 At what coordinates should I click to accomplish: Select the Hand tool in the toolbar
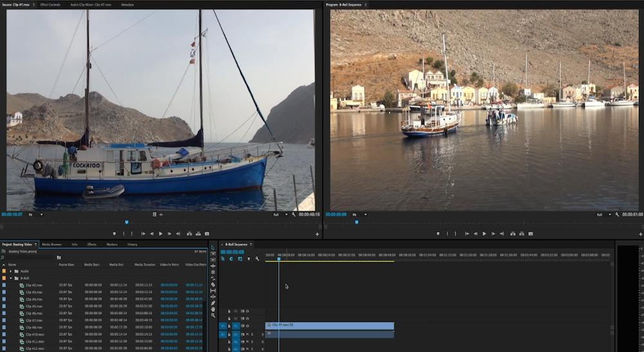[213, 309]
